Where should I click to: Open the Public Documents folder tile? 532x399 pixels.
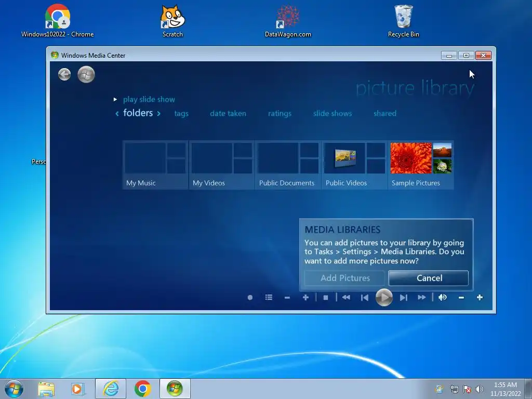point(288,165)
